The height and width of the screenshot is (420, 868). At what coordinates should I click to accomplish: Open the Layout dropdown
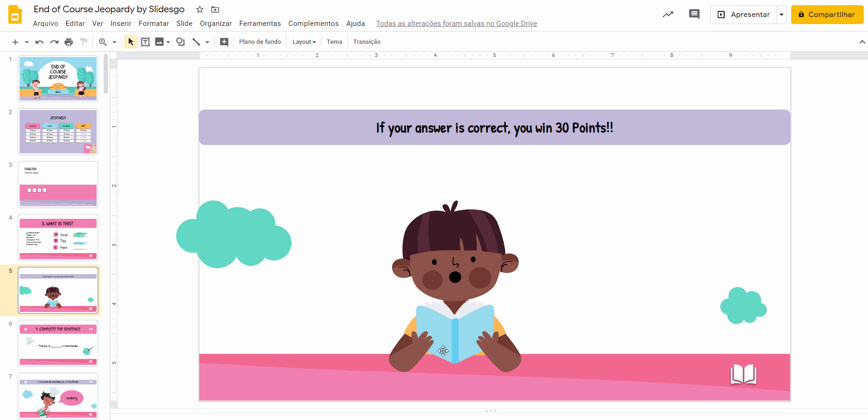(x=304, y=42)
